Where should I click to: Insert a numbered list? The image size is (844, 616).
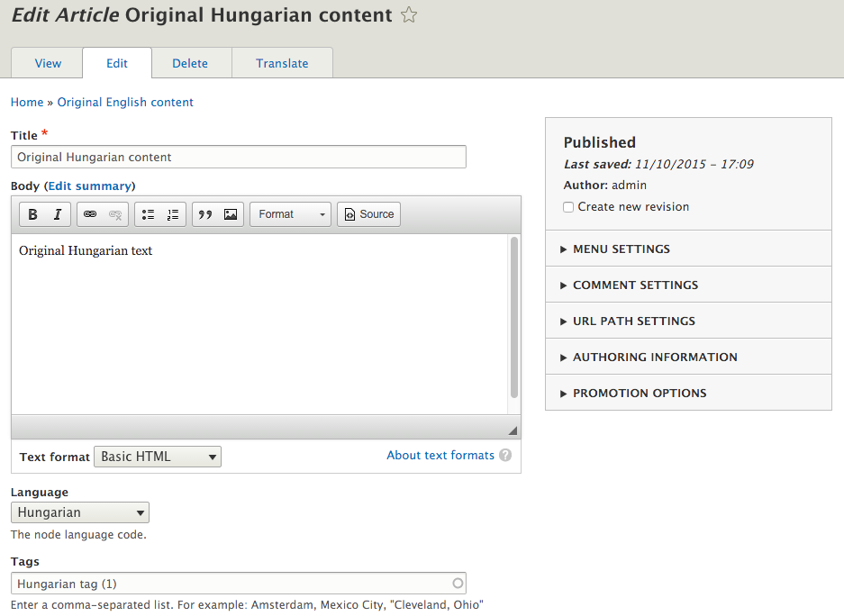[173, 214]
